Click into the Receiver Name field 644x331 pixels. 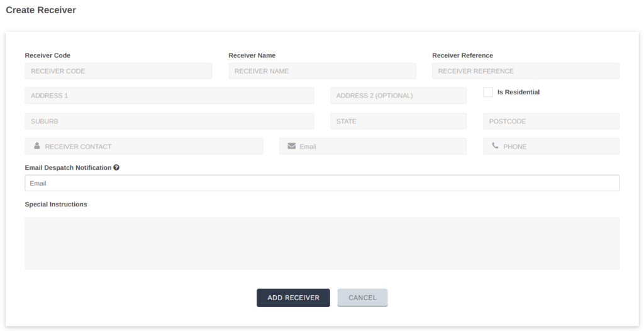[322, 71]
